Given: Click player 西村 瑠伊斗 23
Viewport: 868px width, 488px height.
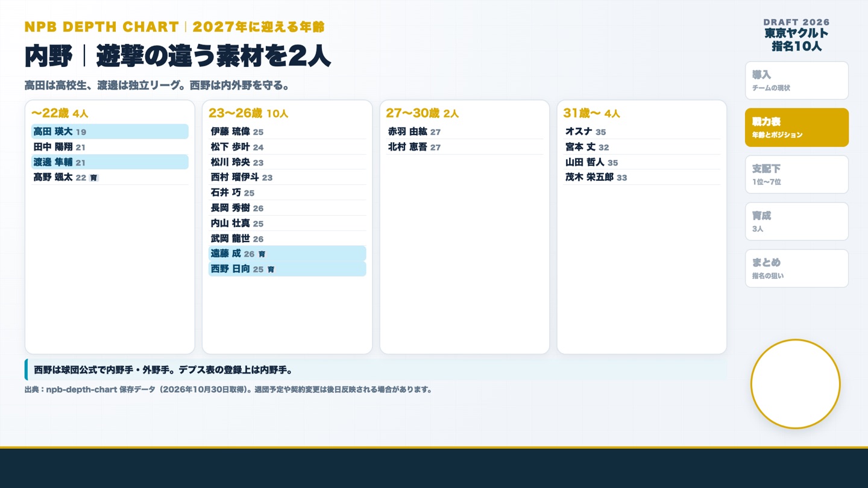Looking at the screenshot, I should (287, 177).
